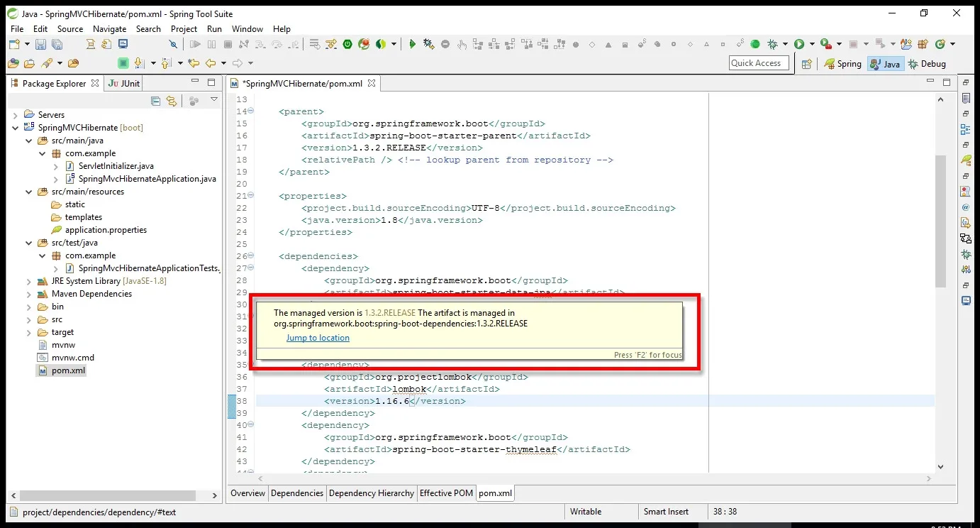Collapse the SpringMVCHibernate project node
This screenshot has height=528, width=980.
point(16,128)
